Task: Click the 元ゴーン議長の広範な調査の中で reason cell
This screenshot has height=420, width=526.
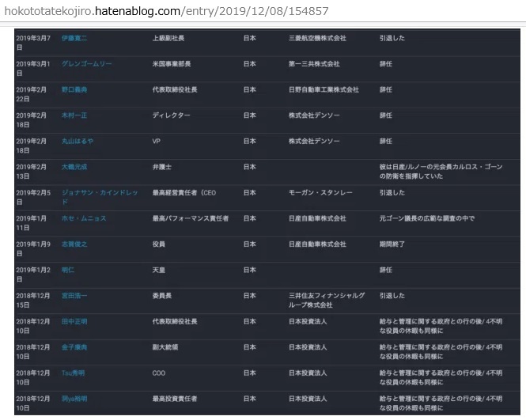Action: pyautogui.click(x=427, y=219)
